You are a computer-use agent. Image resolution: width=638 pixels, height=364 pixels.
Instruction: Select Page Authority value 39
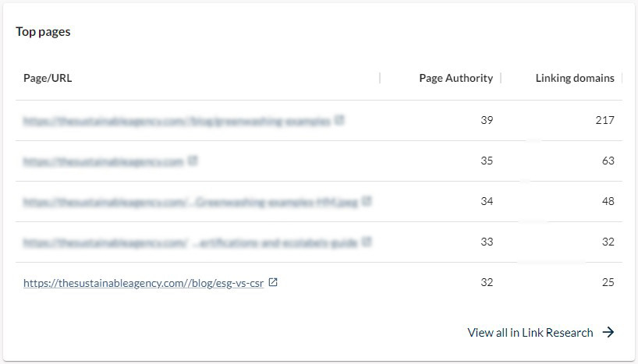[x=487, y=120]
